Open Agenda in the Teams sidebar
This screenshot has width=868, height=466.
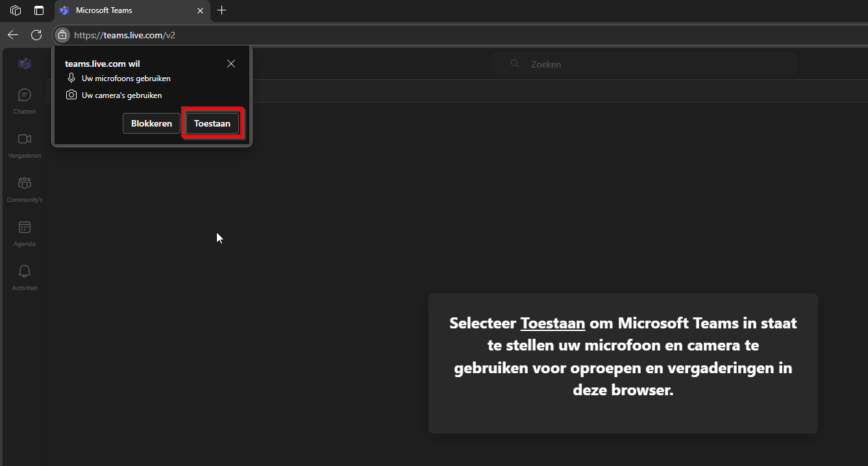click(25, 234)
